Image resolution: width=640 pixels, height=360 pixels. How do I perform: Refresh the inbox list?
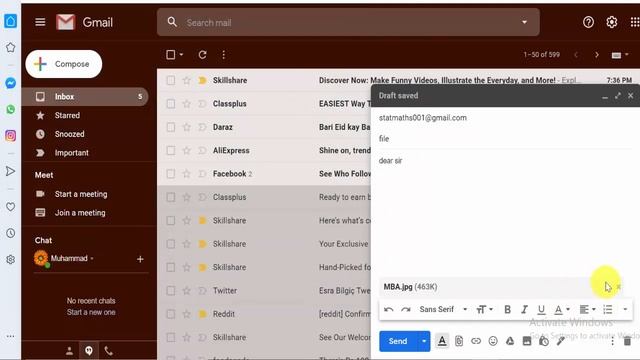[202, 55]
